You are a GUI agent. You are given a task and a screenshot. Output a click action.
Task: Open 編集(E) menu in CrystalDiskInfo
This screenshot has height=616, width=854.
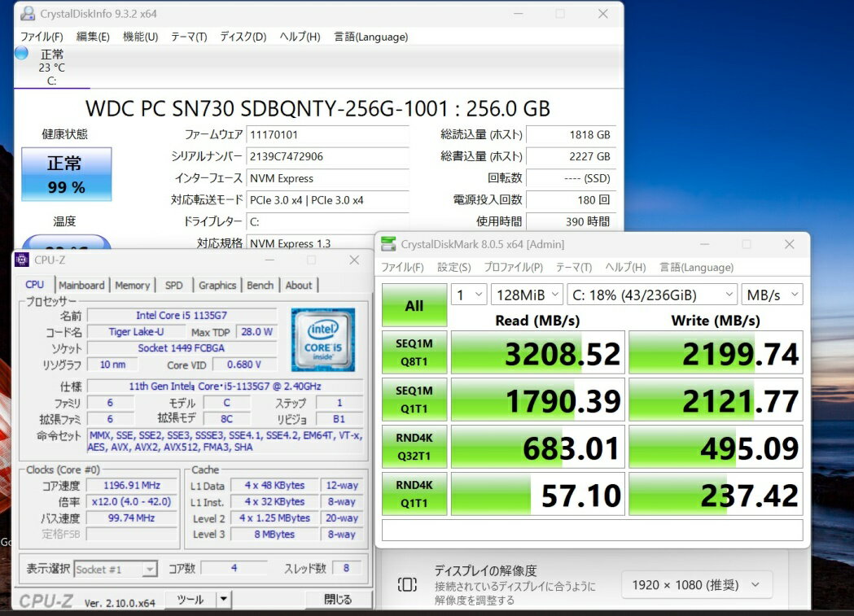pos(93,37)
